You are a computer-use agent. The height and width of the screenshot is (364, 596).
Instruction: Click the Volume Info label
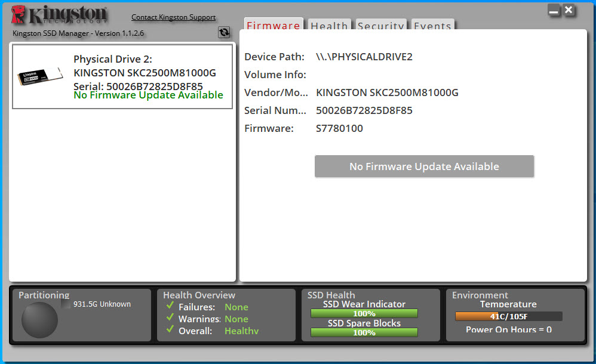click(x=275, y=75)
